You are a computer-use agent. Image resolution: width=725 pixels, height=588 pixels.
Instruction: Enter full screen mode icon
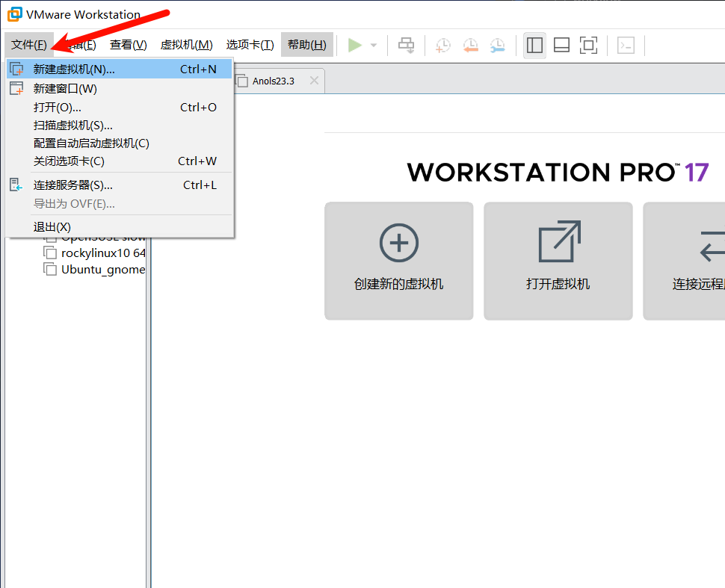[588, 46]
